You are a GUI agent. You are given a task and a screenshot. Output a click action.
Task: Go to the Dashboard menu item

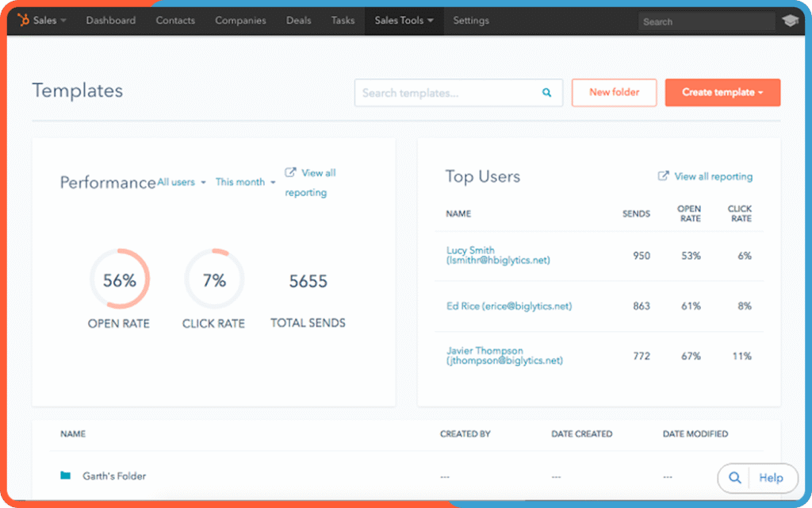(110, 21)
